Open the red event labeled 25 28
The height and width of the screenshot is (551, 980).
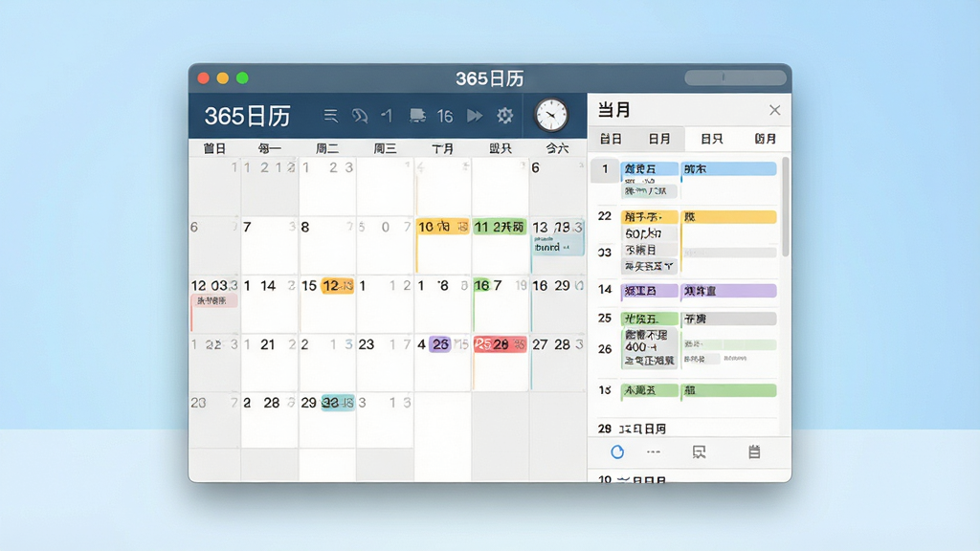coord(500,344)
